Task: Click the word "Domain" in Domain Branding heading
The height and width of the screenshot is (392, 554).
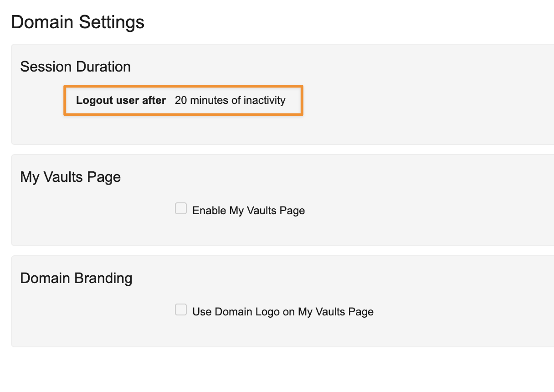Action: 47,278
